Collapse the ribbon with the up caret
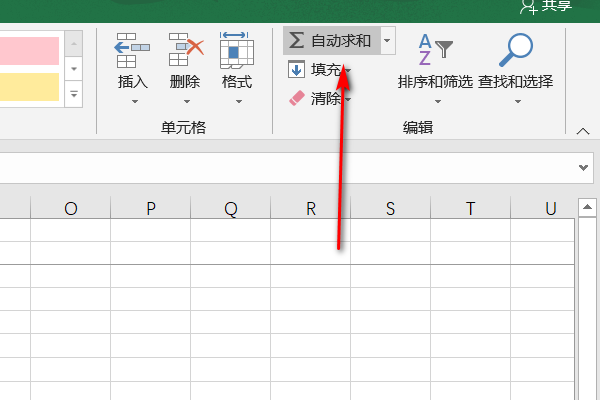This screenshot has height=400, width=600. pos(583,131)
